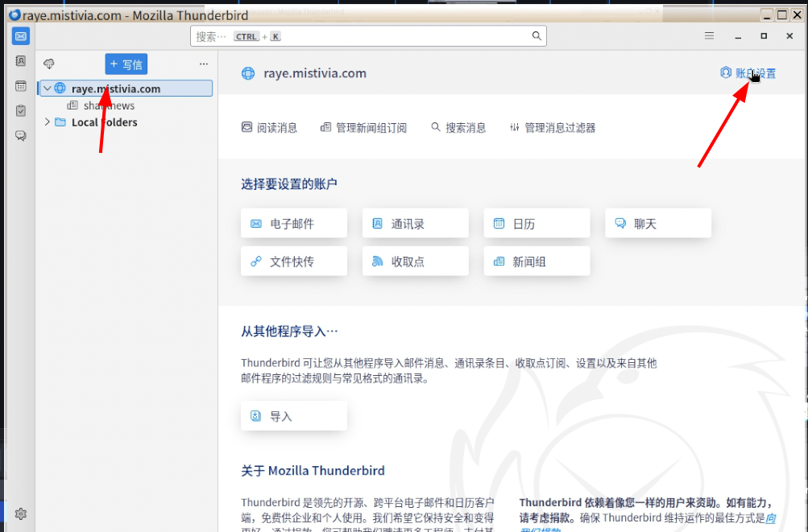Click the 选择要设置的账户 heading text

289,184
